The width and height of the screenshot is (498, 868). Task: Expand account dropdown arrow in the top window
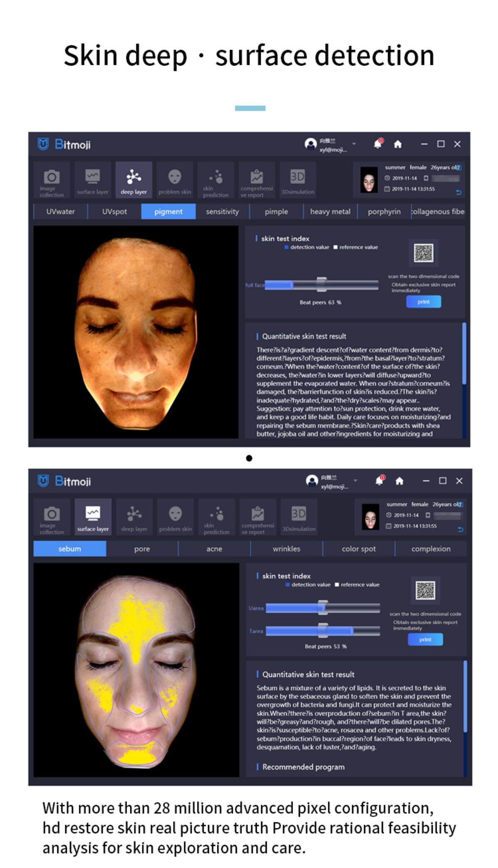(x=354, y=144)
